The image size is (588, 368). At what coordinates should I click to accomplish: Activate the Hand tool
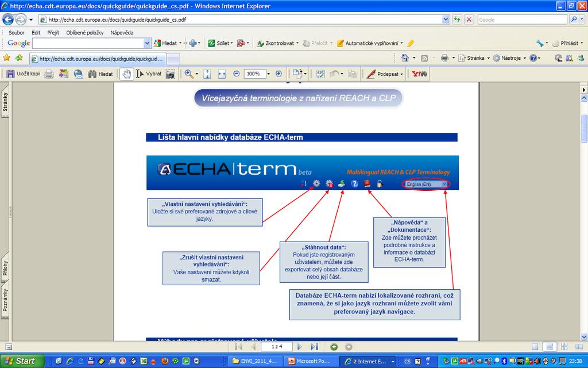(127, 74)
